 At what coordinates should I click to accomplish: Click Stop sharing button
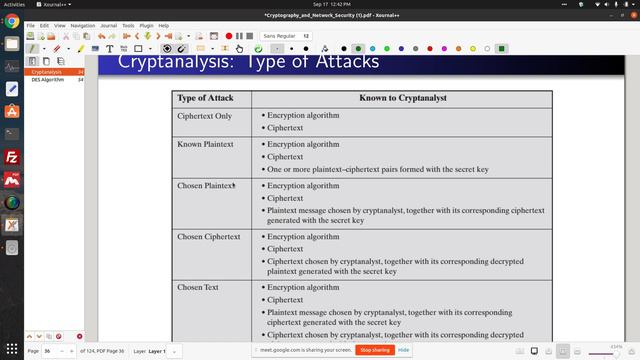pos(375,350)
